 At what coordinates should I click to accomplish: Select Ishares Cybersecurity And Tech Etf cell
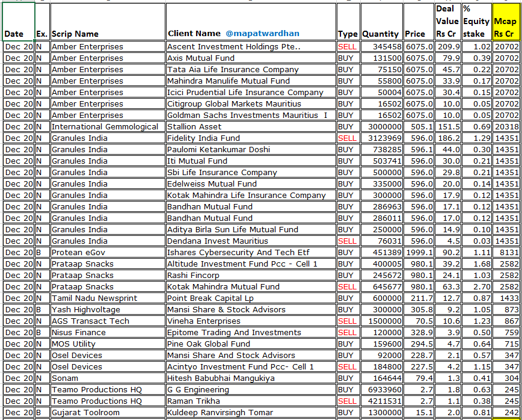tap(251, 253)
